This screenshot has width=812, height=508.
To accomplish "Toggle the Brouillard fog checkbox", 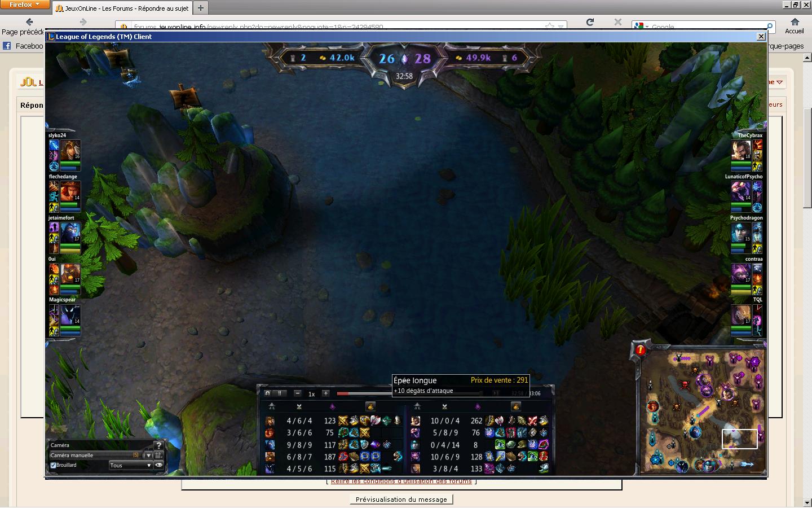I will coord(54,465).
